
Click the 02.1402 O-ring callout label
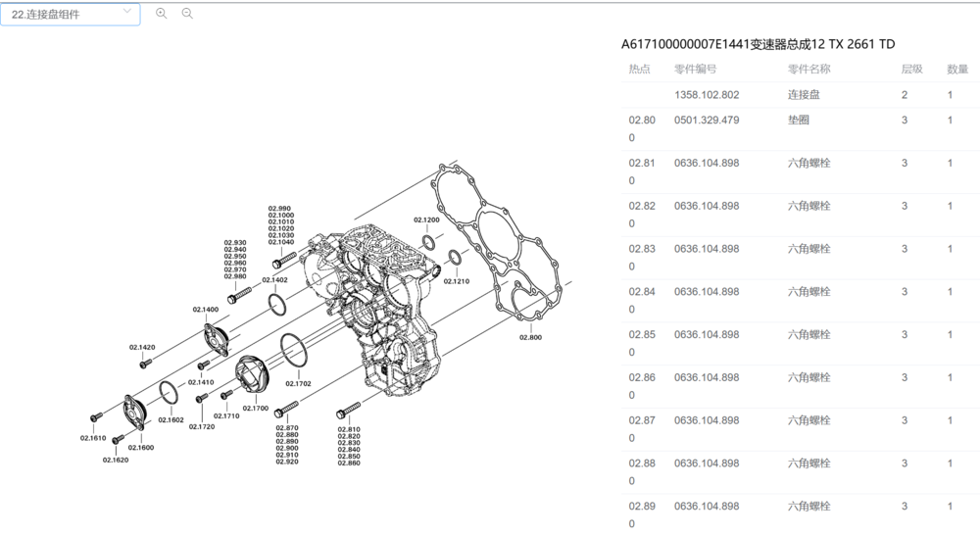(x=274, y=280)
